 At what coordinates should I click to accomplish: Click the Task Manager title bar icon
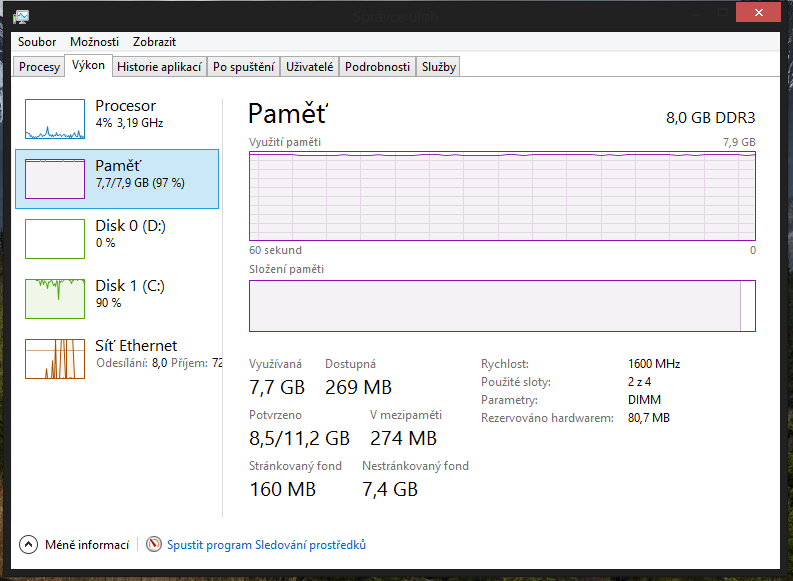coord(21,16)
